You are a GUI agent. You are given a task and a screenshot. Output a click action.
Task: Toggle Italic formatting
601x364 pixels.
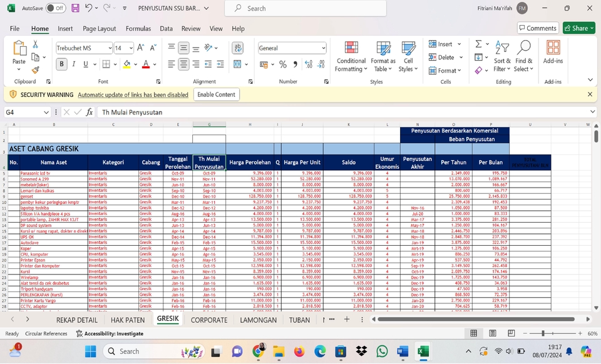pos(74,64)
